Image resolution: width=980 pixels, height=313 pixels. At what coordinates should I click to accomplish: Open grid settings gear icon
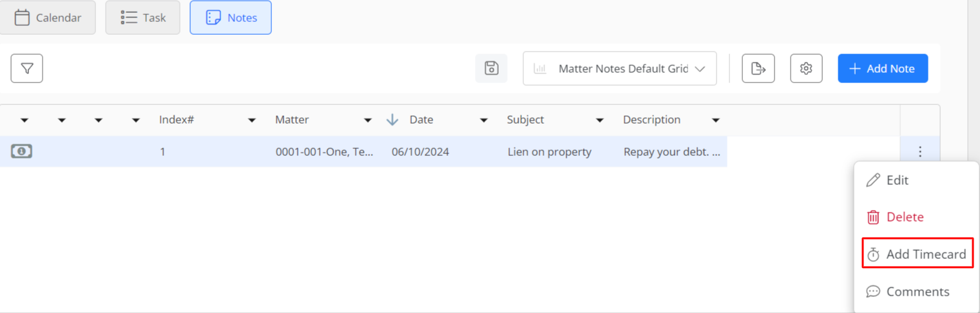806,68
